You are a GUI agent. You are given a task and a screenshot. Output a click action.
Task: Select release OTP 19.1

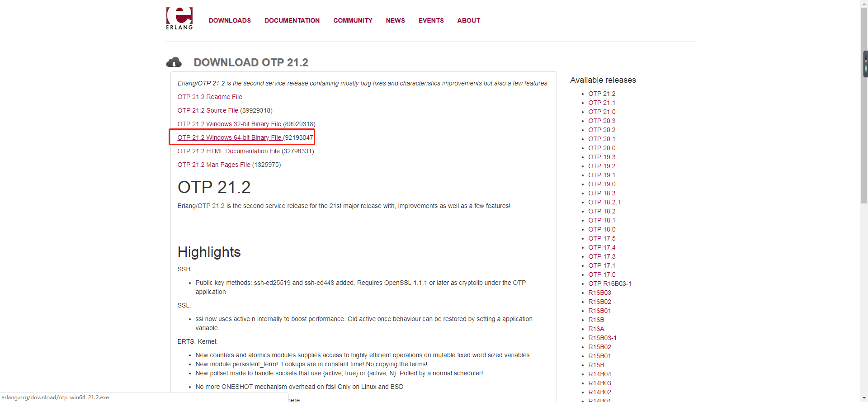(602, 175)
